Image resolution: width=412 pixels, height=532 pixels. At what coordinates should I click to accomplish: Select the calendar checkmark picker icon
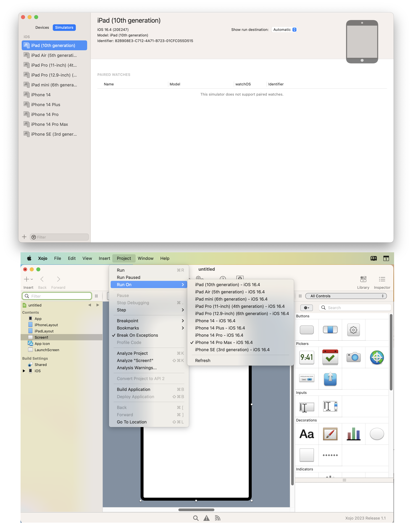330,357
